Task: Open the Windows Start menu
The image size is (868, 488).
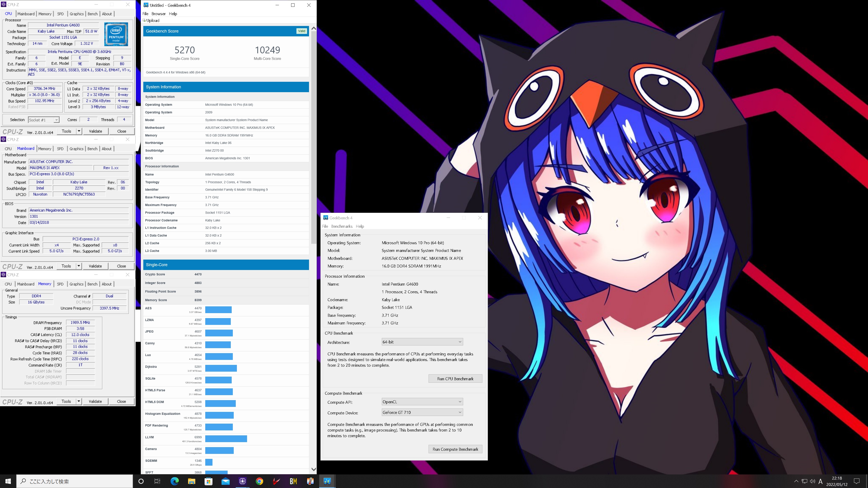Action: (8, 481)
